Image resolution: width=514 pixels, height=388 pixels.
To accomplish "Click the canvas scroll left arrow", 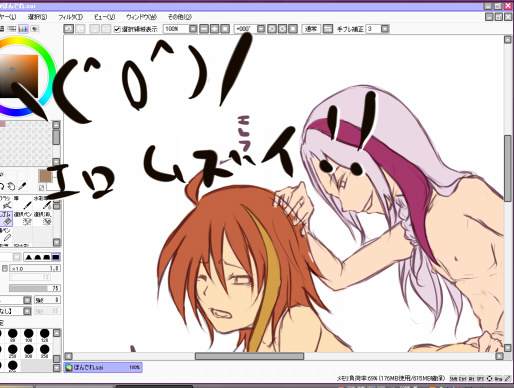I will click(68, 356).
